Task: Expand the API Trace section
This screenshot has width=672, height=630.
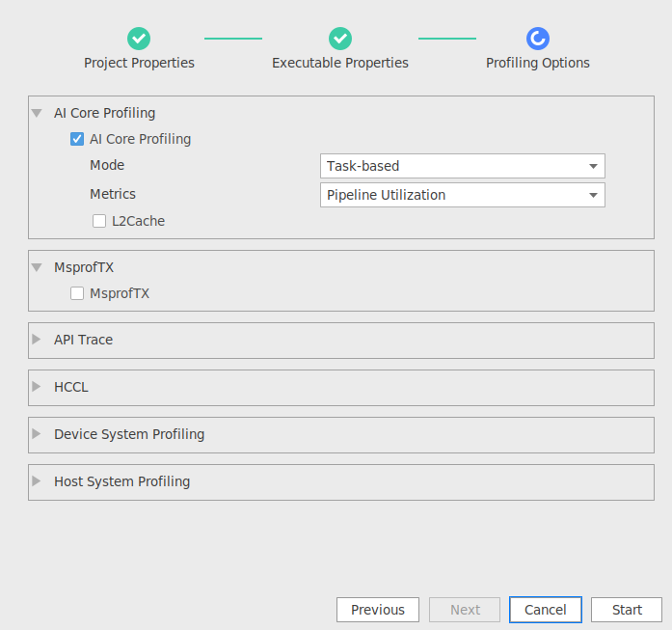Action: (37, 340)
